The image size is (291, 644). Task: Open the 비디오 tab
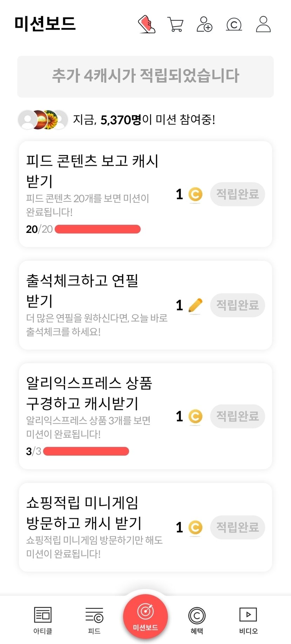coord(248,620)
